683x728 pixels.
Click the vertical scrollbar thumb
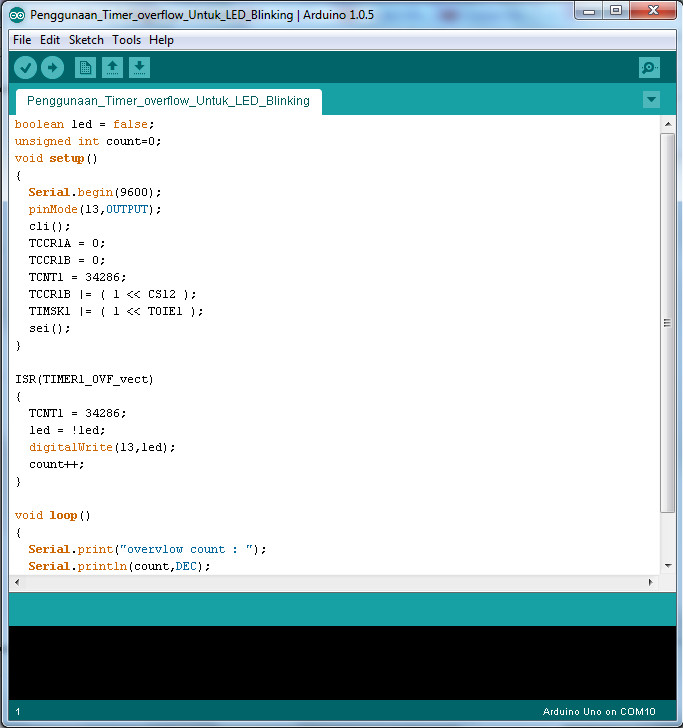[668, 323]
